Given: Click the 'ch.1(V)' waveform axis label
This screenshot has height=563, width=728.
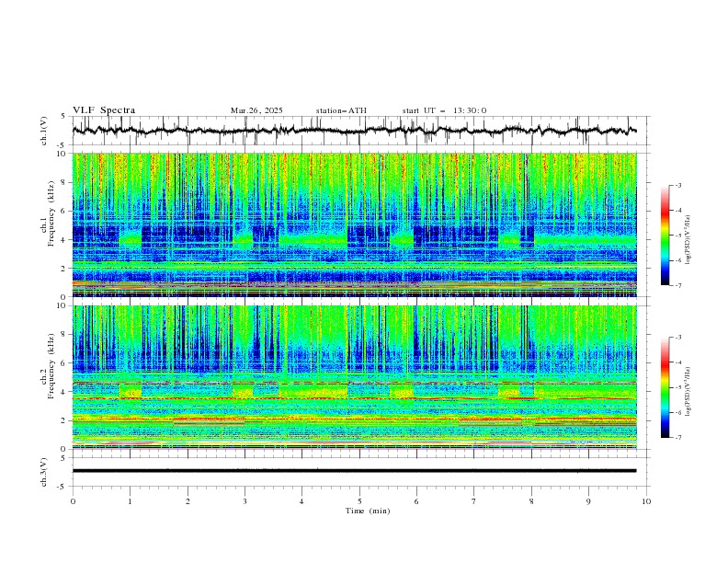Looking at the screenshot, I should click(x=44, y=131).
